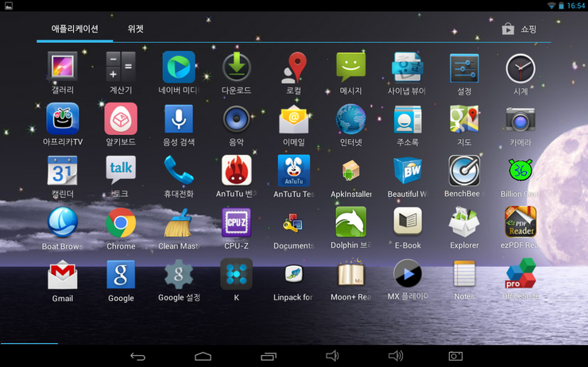Launch the 로컬 local places app
The image size is (588, 367).
tap(294, 68)
